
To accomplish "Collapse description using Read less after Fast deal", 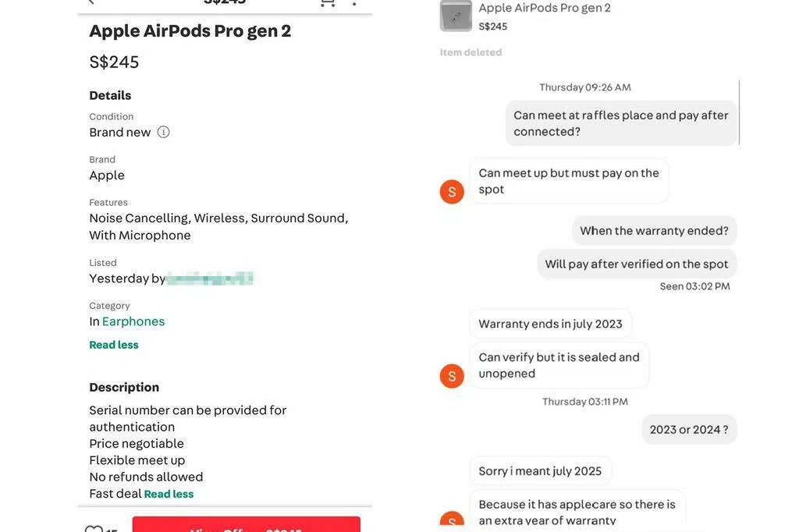I will pyautogui.click(x=169, y=494).
